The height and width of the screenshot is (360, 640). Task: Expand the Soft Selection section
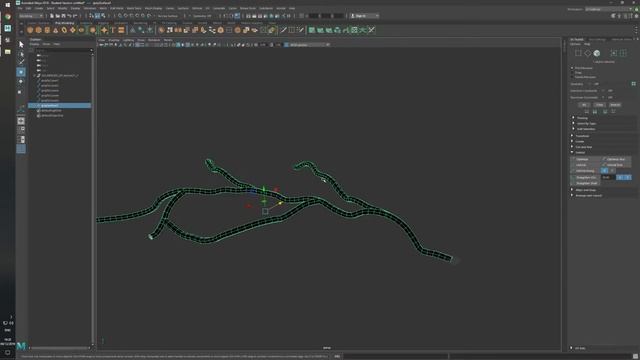[586, 129]
